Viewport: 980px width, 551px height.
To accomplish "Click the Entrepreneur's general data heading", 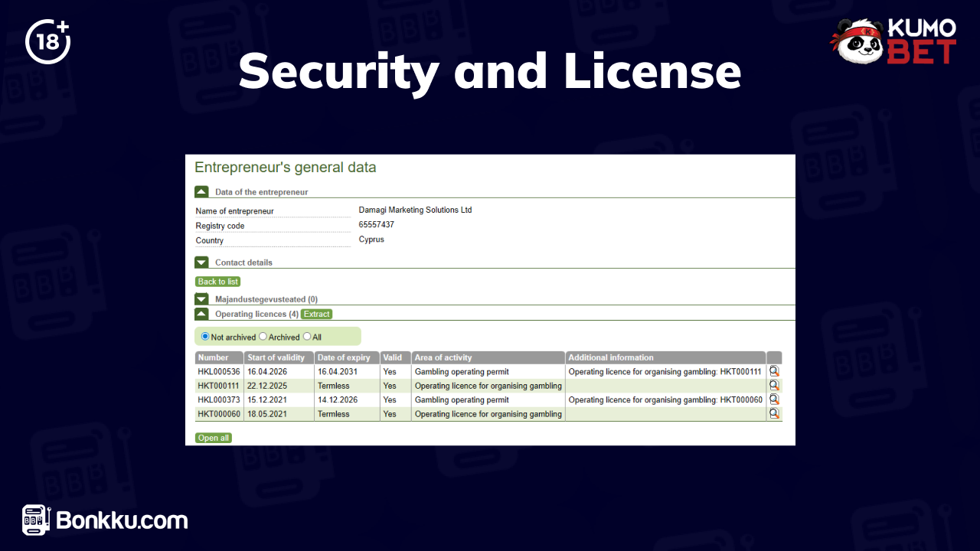I will 285,167.
